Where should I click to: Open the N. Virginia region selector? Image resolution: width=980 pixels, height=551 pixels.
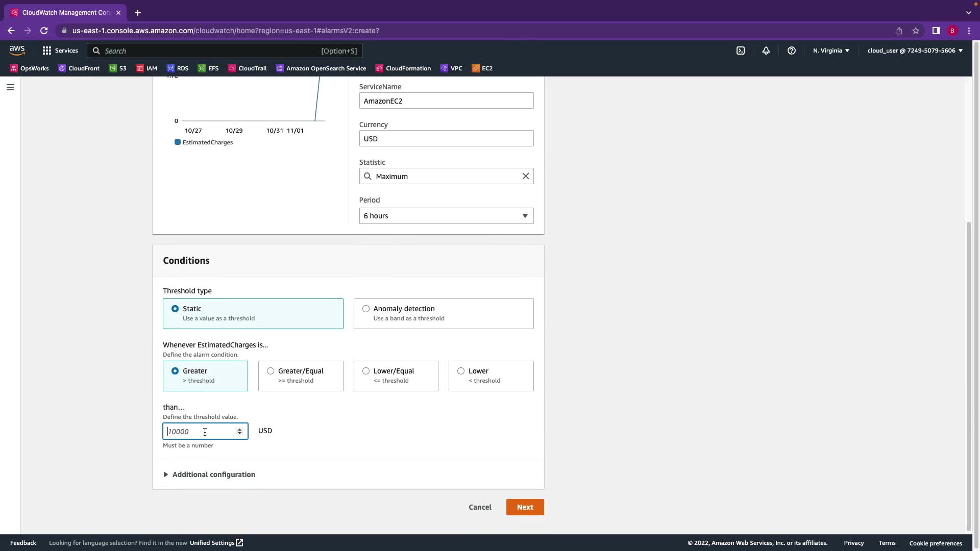pos(831,51)
